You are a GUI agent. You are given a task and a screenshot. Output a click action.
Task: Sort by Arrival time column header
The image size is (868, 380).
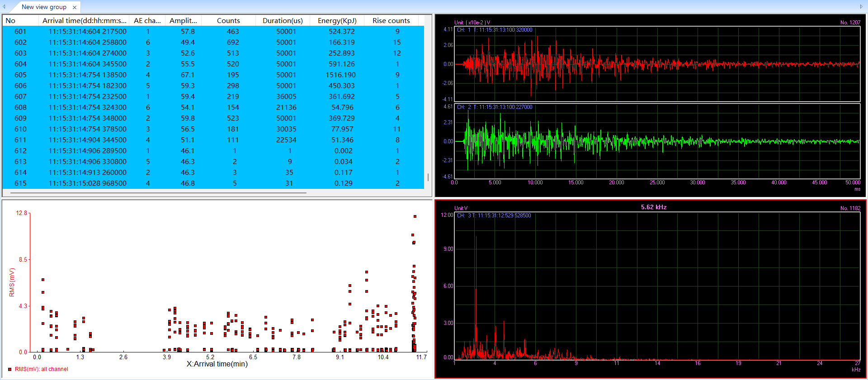pos(84,20)
